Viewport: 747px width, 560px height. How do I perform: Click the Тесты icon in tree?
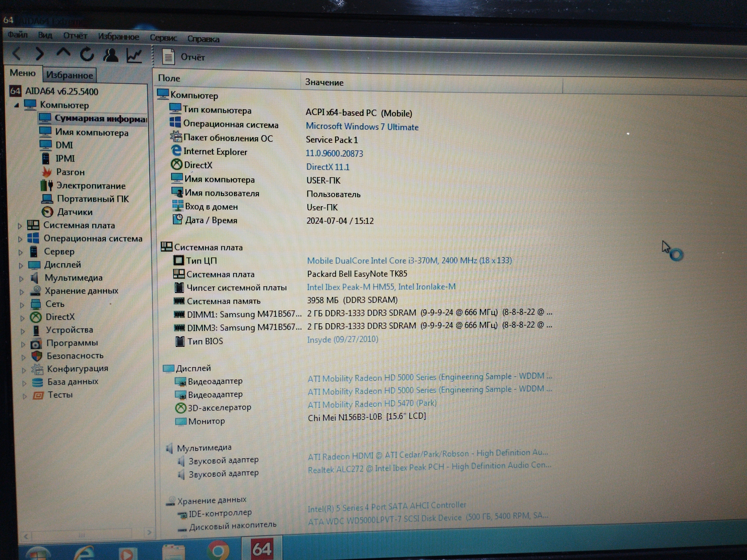(38, 395)
